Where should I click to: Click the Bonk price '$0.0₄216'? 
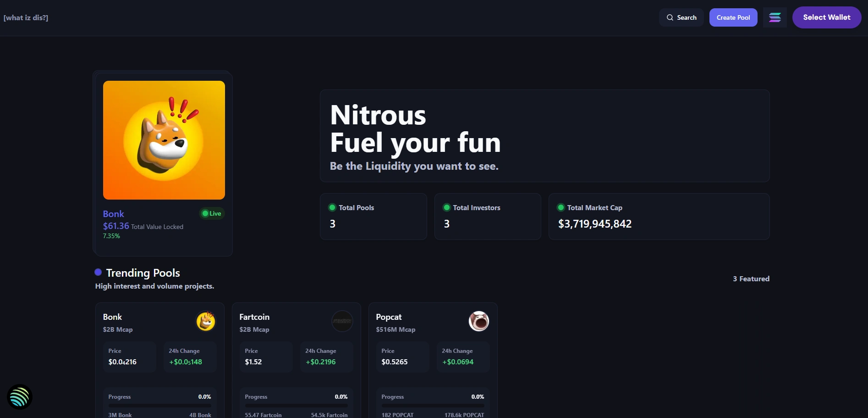click(122, 362)
